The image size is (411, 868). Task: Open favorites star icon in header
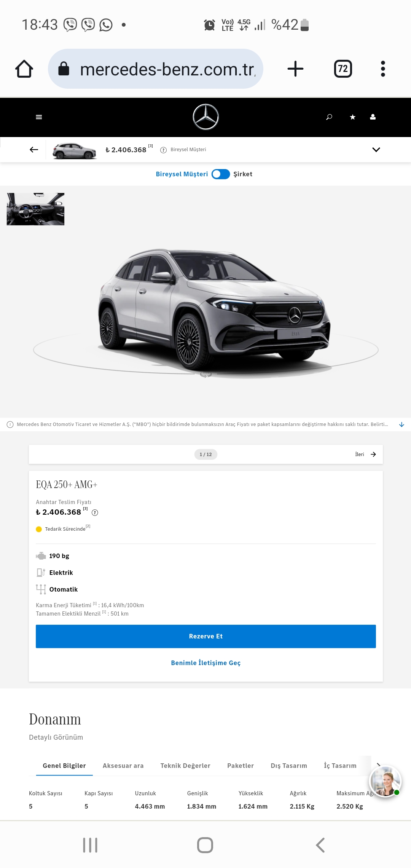click(x=353, y=117)
